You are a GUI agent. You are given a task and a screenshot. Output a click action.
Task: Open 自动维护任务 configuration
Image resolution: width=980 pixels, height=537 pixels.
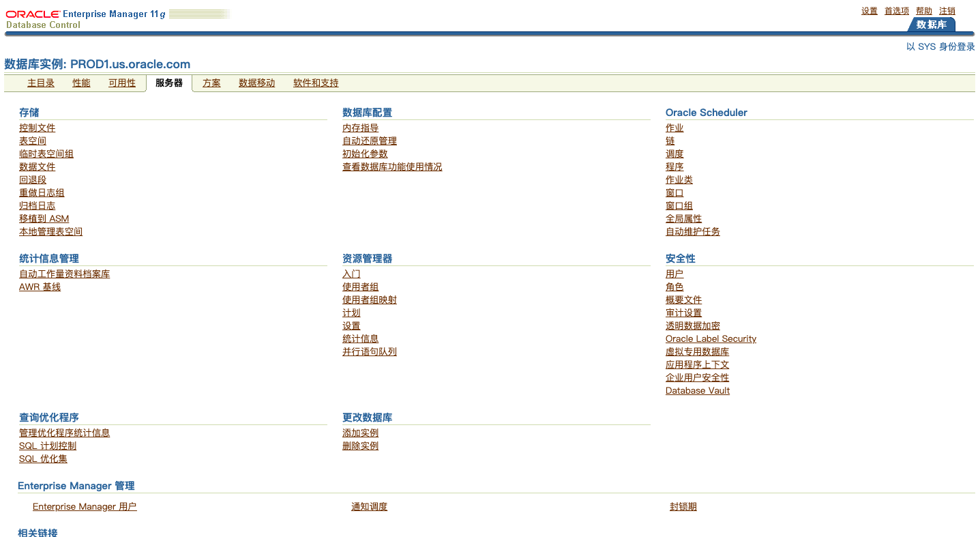tap(693, 231)
